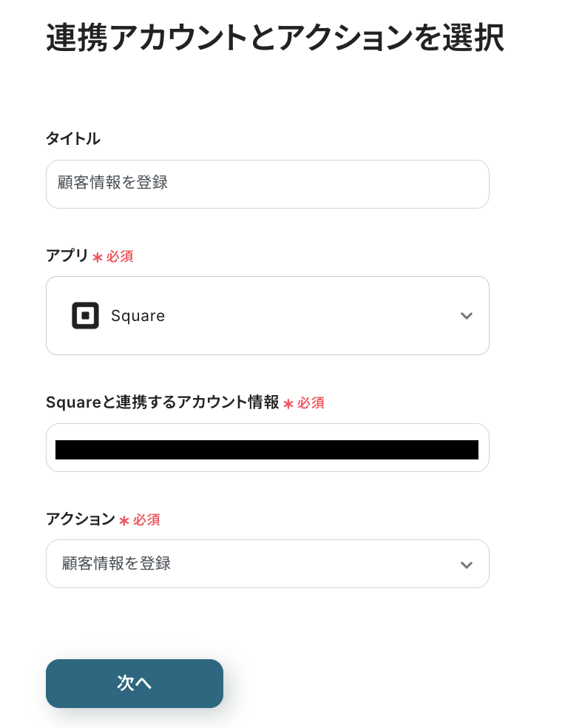Open the アクション selector showing 顧客情報を登録

coord(251,564)
